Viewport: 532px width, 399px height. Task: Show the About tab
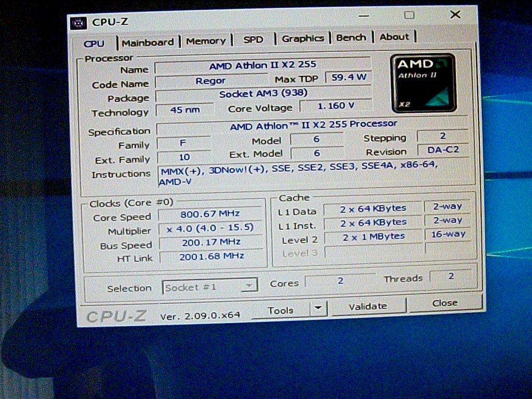pyautogui.click(x=394, y=37)
